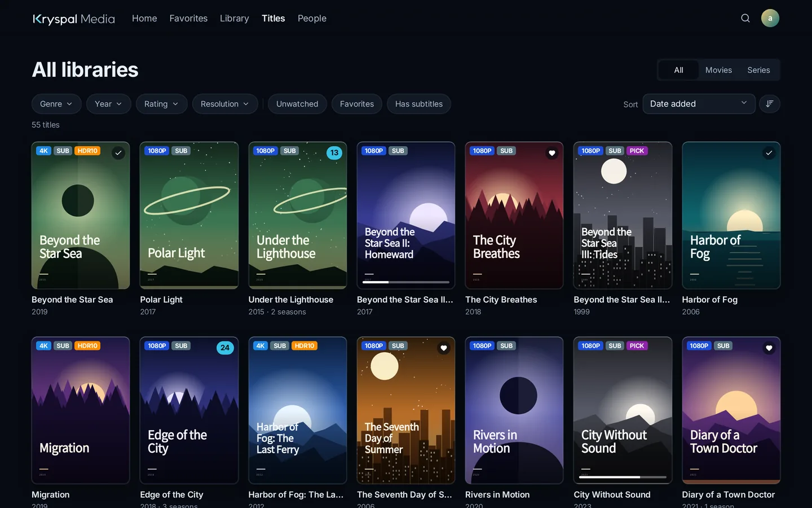812x508 pixels.
Task: Go to Home in navigation
Action: [144, 18]
